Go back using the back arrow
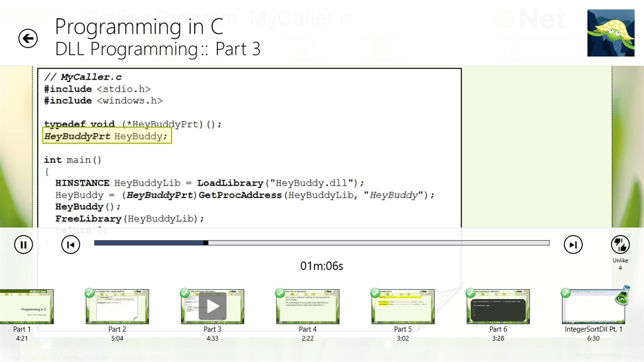 28,38
